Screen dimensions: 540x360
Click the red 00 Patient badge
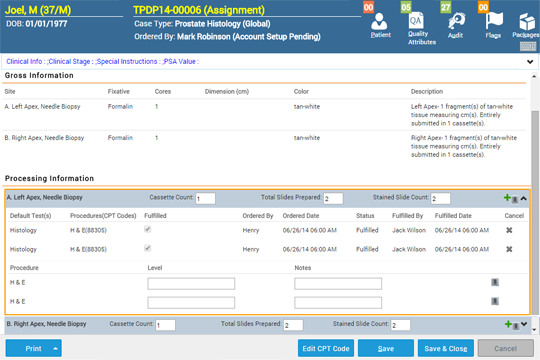pos(368,7)
